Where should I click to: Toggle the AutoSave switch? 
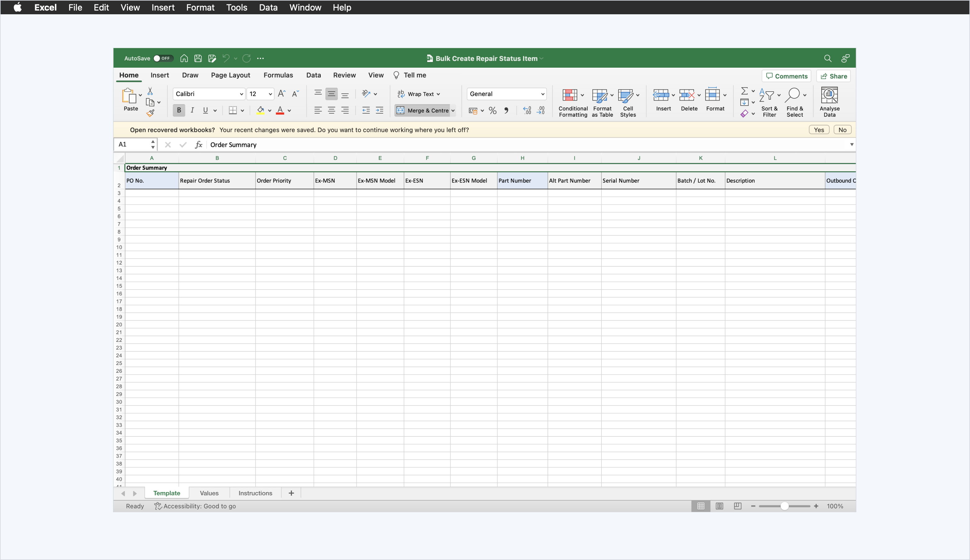163,58
